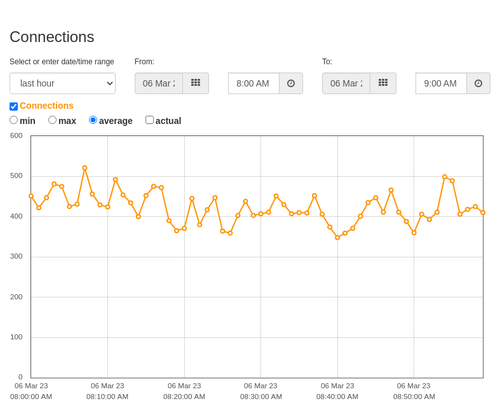Click the To time field 9:00 AM

[x=441, y=83]
